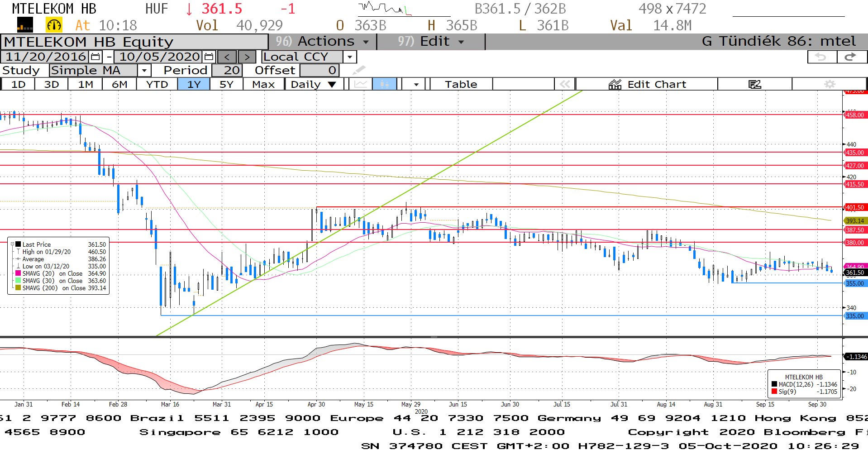Select the 5Y range tab

(x=226, y=84)
